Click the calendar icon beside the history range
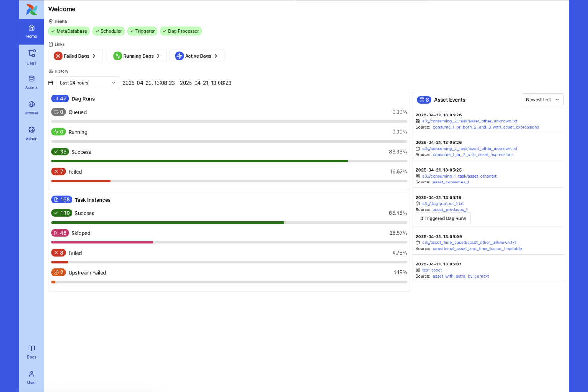588x392 pixels. tap(51, 83)
